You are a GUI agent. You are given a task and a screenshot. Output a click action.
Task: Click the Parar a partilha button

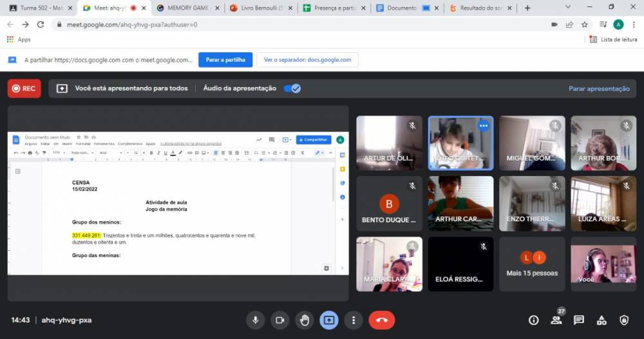click(x=225, y=60)
